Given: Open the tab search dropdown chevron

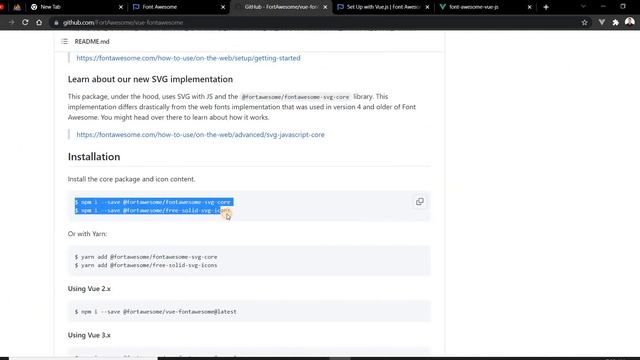Looking at the screenshot, I should (583, 7).
